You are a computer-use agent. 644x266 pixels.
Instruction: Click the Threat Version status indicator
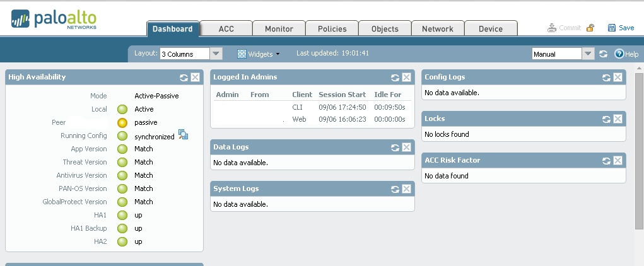point(122,162)
